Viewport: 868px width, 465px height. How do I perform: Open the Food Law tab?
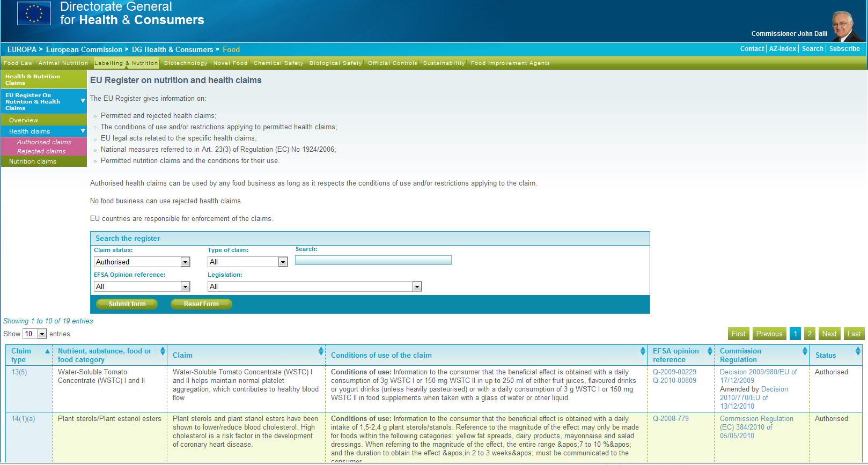[18, 63]
